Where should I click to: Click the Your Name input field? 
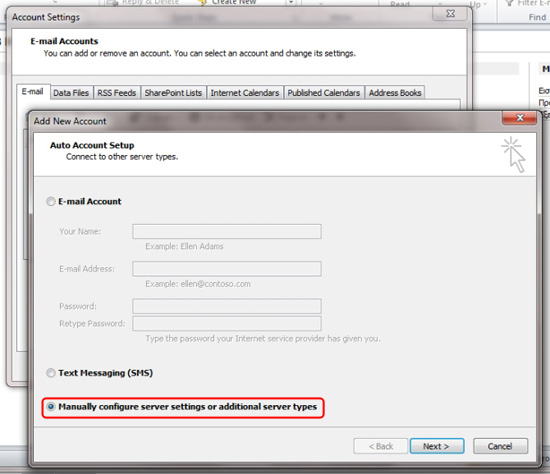(227, 232)
